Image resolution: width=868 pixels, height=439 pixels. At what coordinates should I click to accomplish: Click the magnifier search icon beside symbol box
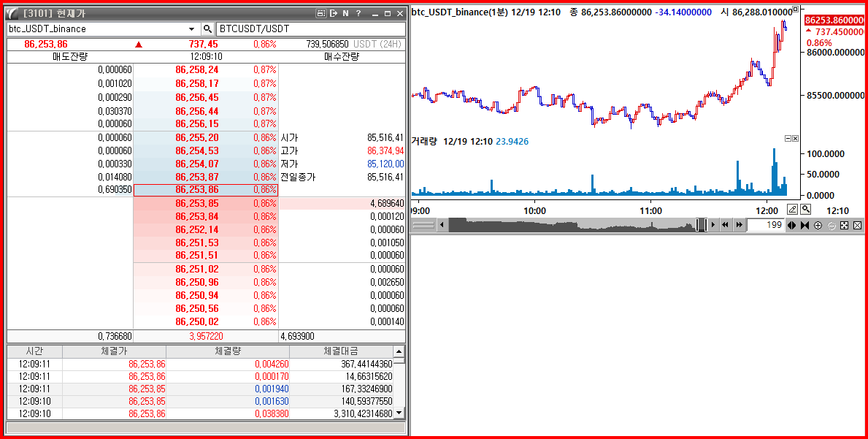tap(208, 29)
